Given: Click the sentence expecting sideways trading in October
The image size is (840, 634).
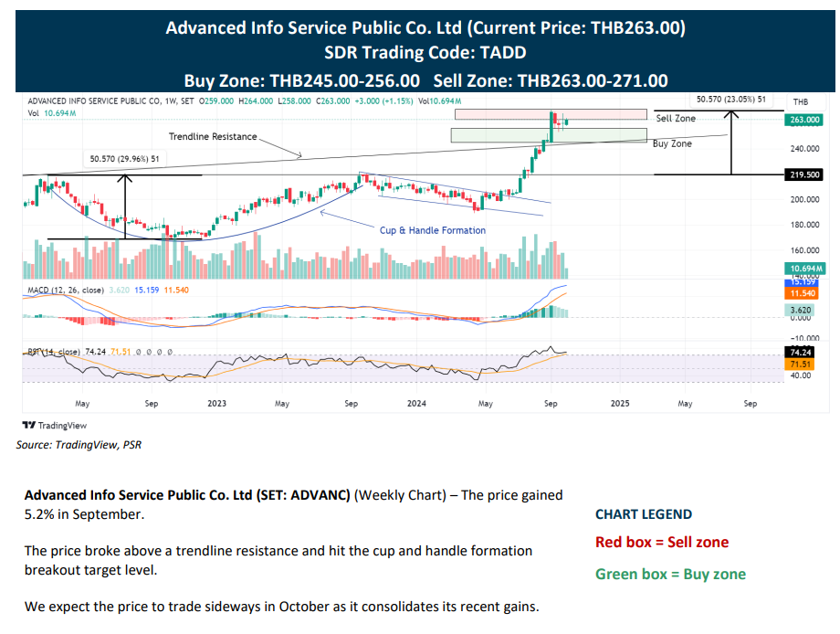Looking at the screenshot, I should (282, 607).
